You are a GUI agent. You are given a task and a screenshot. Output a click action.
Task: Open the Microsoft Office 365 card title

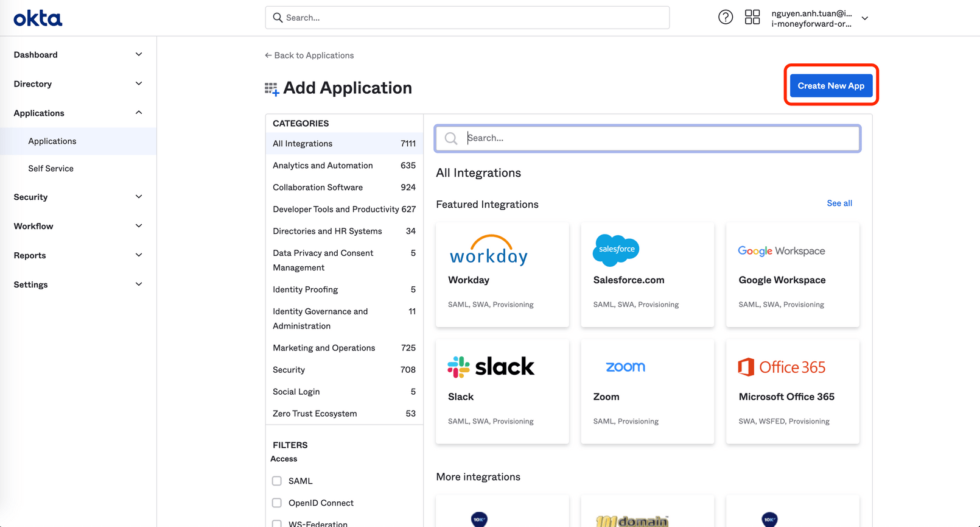[x=786, y=397]
